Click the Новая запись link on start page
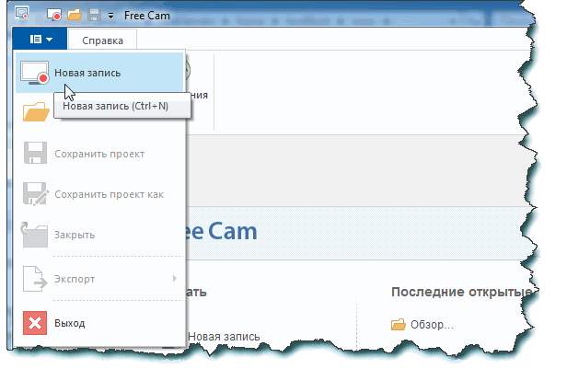This screenshot has height=392, width=567. 224,337
